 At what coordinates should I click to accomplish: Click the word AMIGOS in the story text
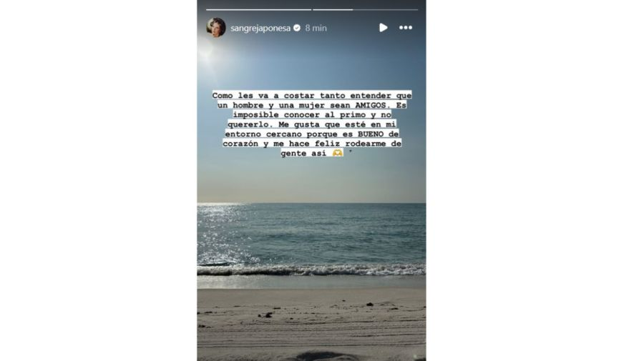(x=371, y=105)
